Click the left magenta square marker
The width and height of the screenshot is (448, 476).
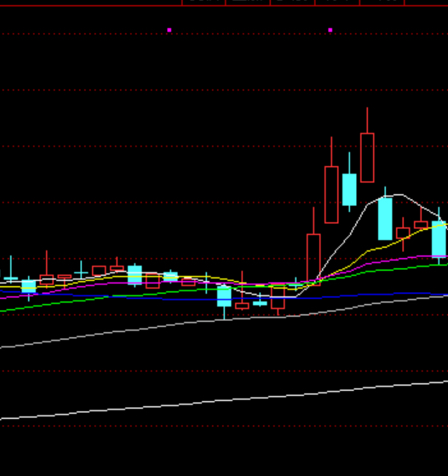point(169,30)
